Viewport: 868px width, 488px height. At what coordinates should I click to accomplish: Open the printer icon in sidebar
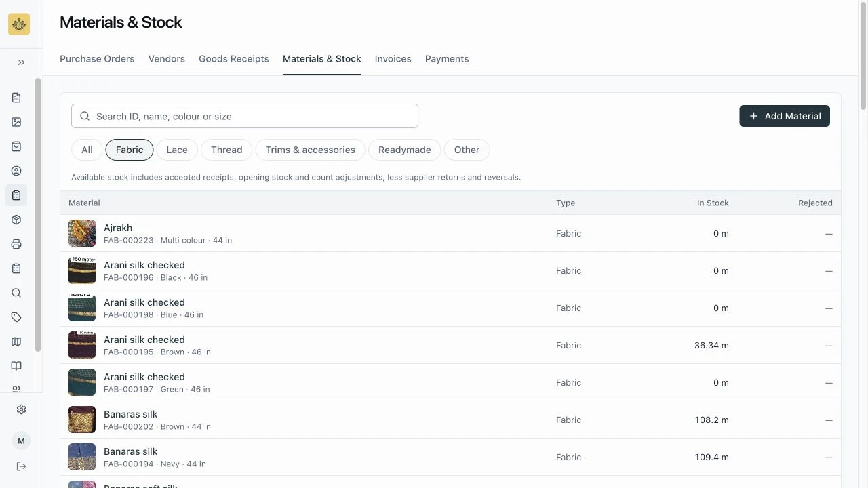(16, 244)
